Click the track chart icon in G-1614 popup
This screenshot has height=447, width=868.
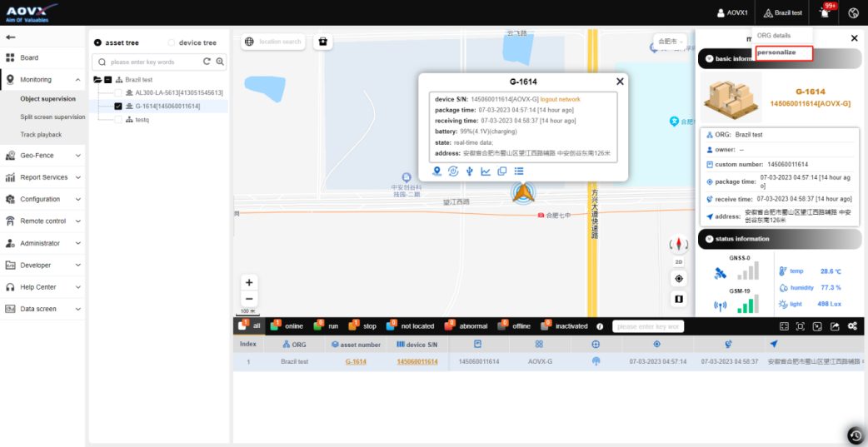[x=486, y=171]
